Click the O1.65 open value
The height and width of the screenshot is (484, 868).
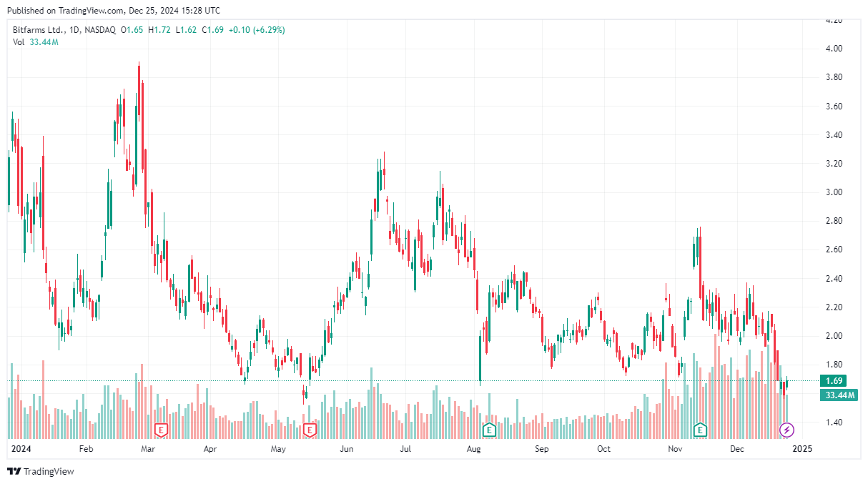(132, 30)
